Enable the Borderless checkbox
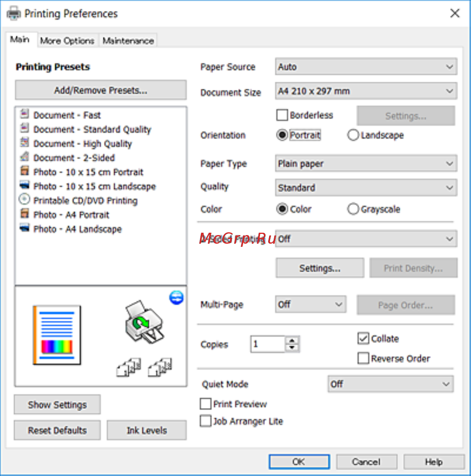The image size is (471, 476). [x=282, y=115]
